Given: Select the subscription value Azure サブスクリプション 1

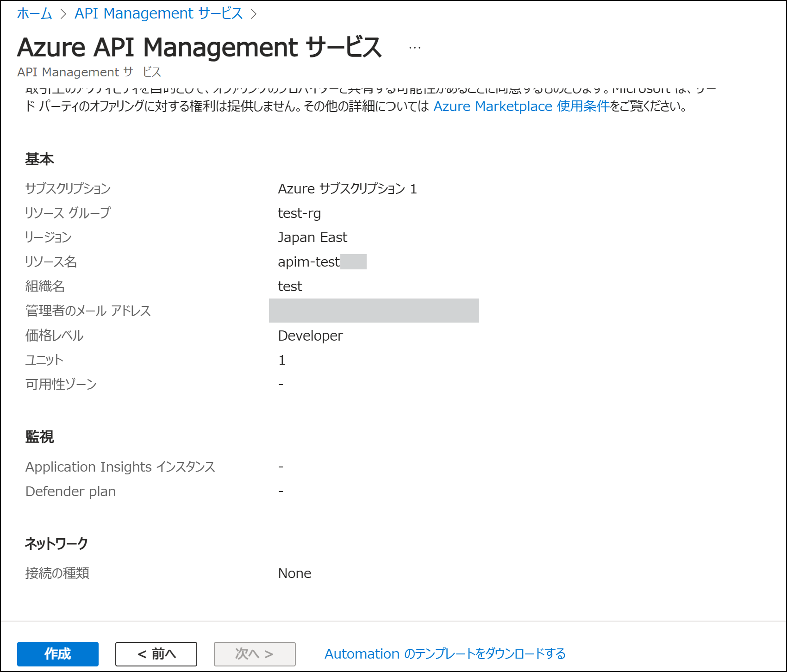Looking at the screenshot, I should (x=347, y=189).
